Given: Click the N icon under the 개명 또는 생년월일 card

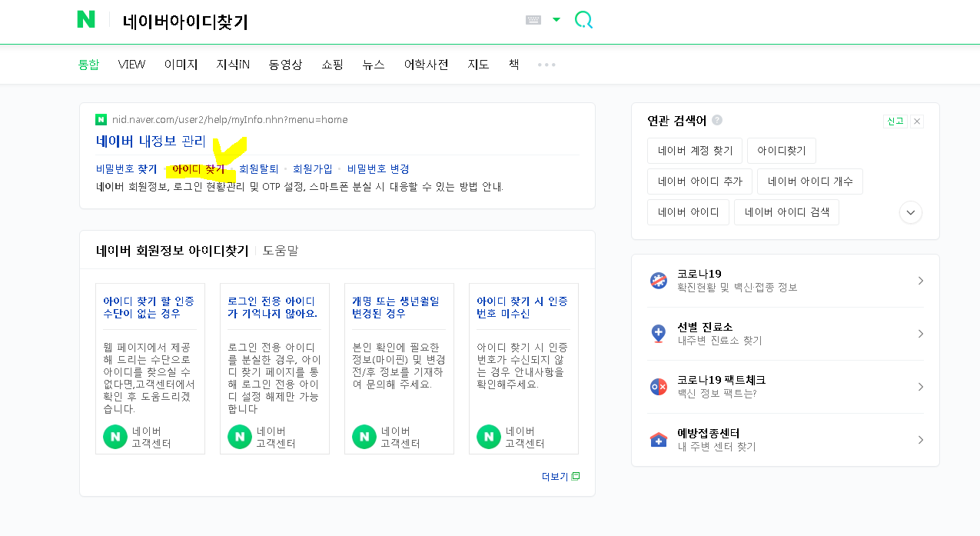Looking at the screenshot, I should [x=364, y=437].
